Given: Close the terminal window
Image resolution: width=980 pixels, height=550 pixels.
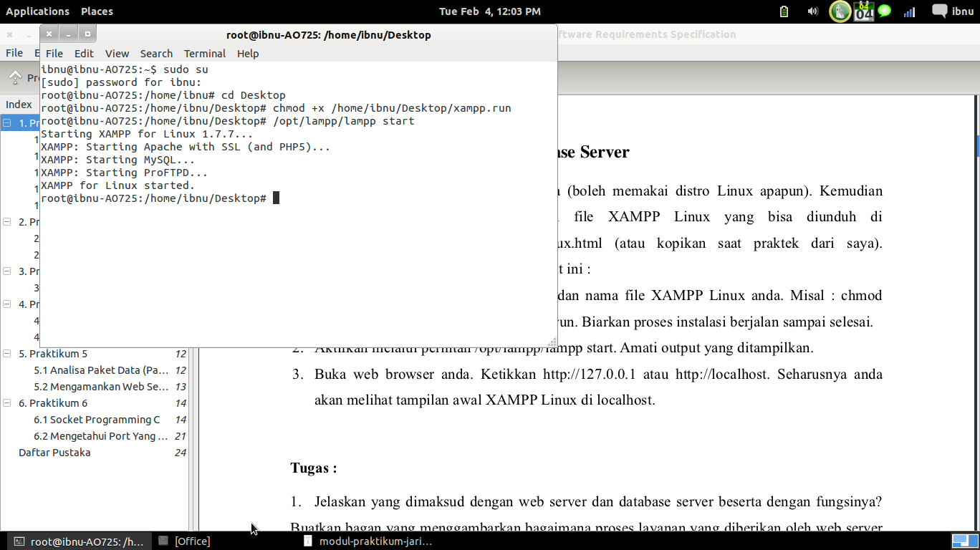Looking at the screenshot, I should tap(49, 34).
